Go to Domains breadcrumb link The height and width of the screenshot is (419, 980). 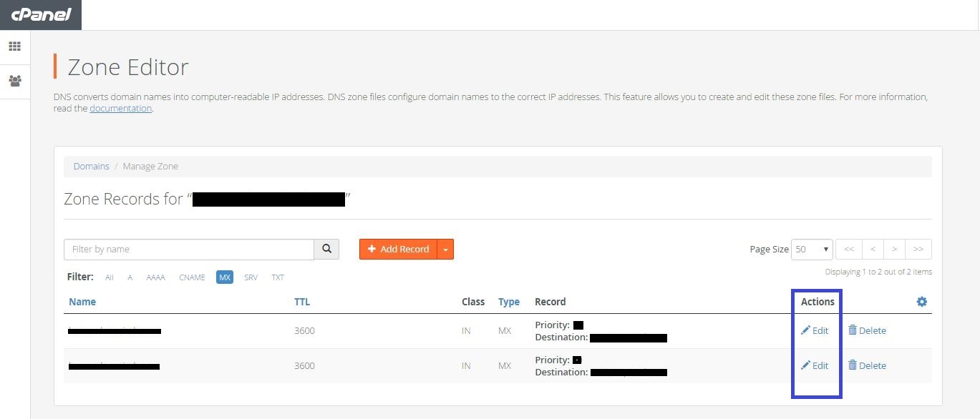tap(91, 166)
